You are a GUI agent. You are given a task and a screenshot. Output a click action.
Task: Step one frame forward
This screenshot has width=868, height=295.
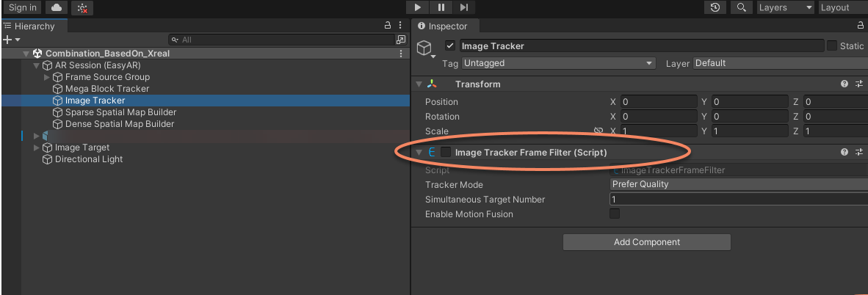tap(464, 7)
